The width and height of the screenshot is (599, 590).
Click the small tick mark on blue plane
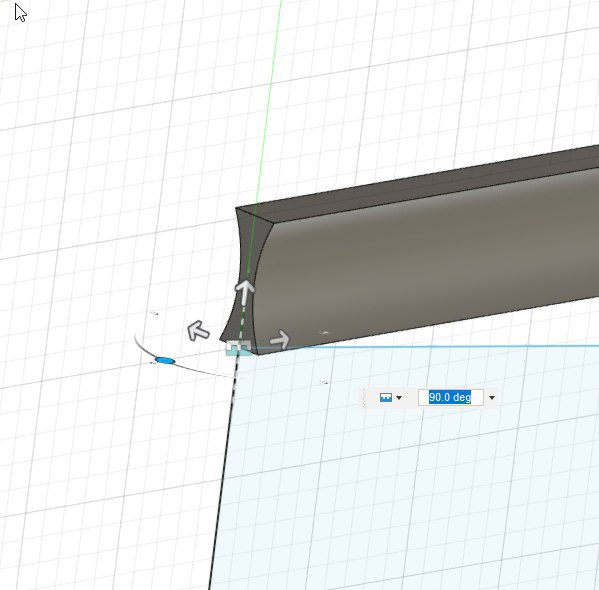pos(323,382)
